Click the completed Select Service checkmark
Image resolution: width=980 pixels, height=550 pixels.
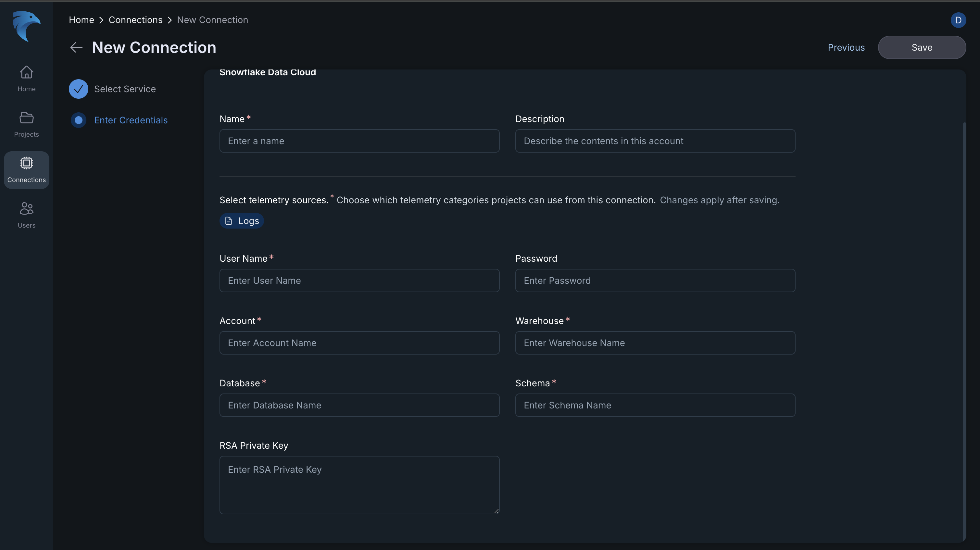(x=78, y=89)
